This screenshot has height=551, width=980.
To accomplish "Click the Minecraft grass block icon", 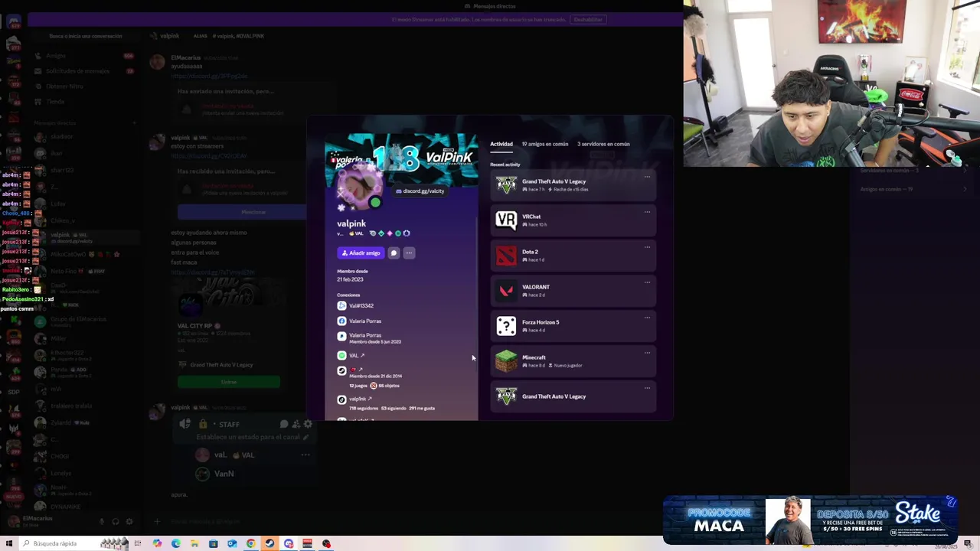I will pos(506,360).
